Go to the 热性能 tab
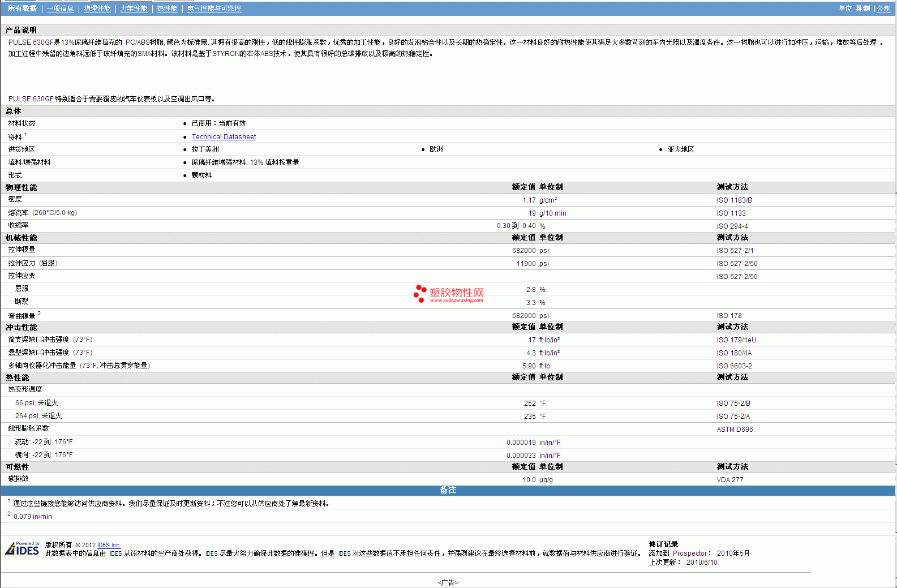The height and width of the screenshot is (588, 897). pos(167,8)
